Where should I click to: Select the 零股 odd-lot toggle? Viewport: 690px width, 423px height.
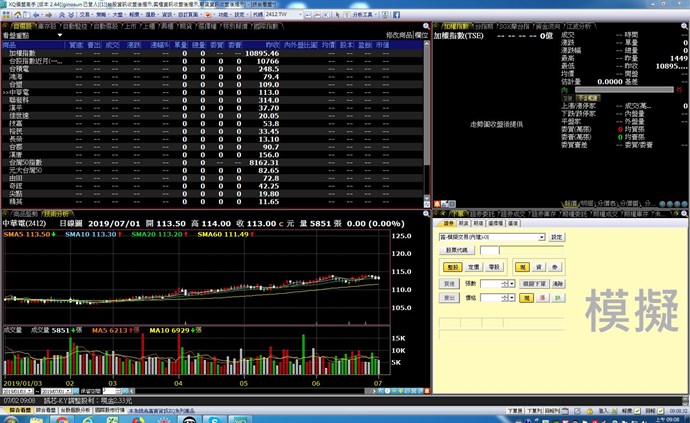tap(495, 267)
